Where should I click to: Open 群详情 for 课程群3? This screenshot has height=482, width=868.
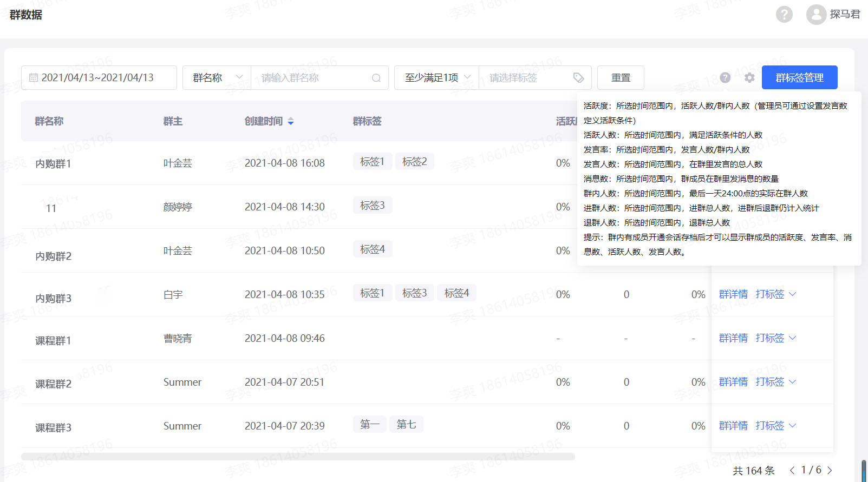(733, 426)
